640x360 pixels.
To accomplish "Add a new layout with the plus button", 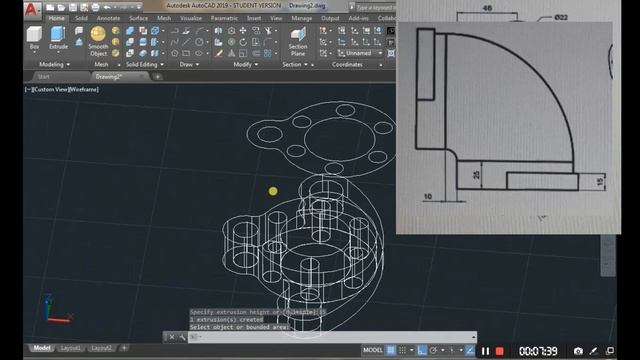I will (x=124, y=348).
